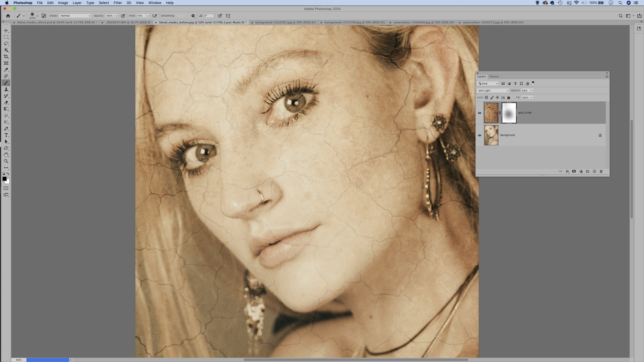
Task: Select the Lasso tool
Action: click(x=6, y=43)
